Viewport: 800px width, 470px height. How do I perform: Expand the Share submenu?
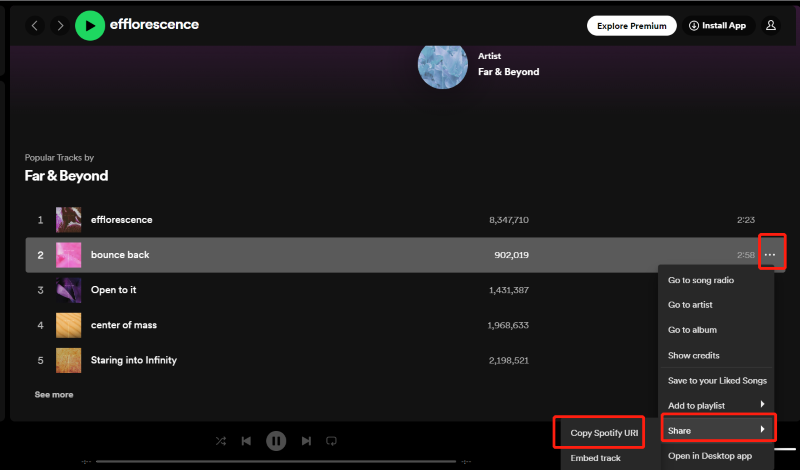click(x=718, y=430)
